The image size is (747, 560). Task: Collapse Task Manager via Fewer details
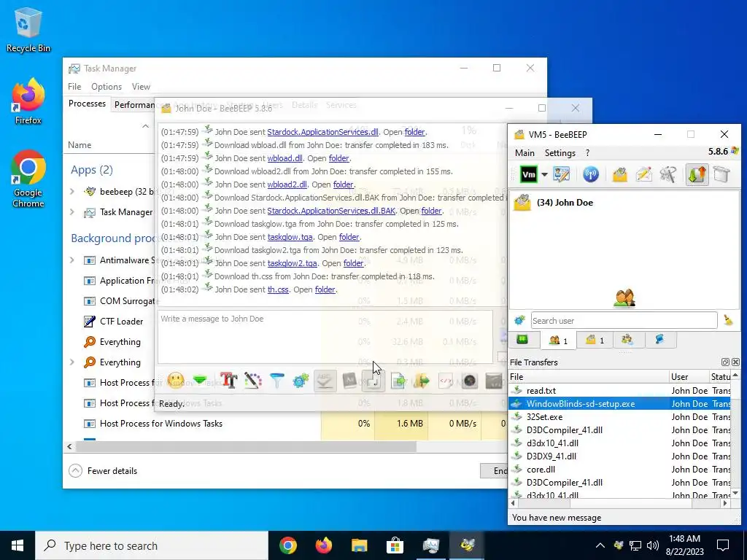click(x=103, y=470)
